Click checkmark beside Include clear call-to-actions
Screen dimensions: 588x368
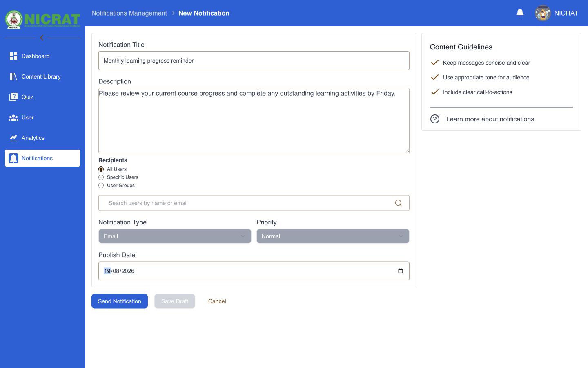[435, 92]
